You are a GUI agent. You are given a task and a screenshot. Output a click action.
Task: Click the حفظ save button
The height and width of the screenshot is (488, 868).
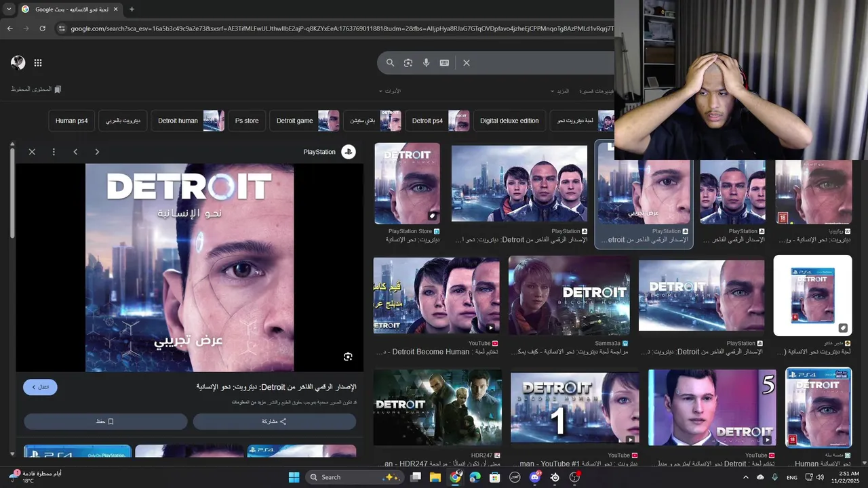point(106,422)
